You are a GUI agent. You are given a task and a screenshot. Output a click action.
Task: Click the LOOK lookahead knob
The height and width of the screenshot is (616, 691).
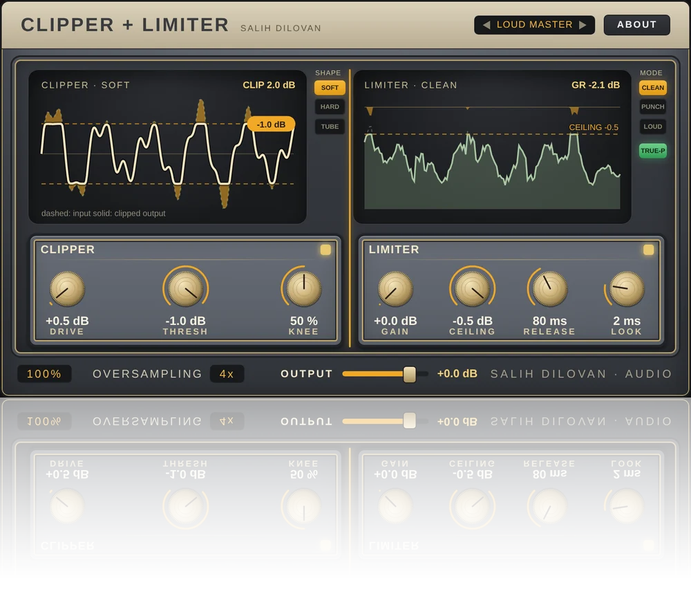pyautogui.click(x=626, y=288)
